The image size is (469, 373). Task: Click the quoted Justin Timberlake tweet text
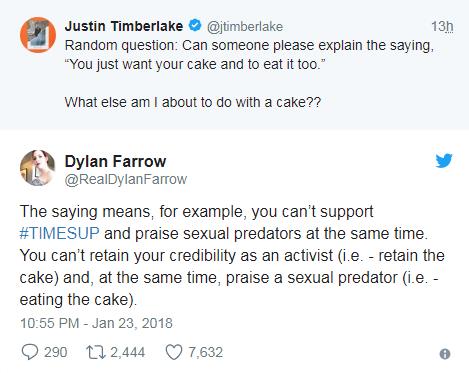[x=249, y=74]
